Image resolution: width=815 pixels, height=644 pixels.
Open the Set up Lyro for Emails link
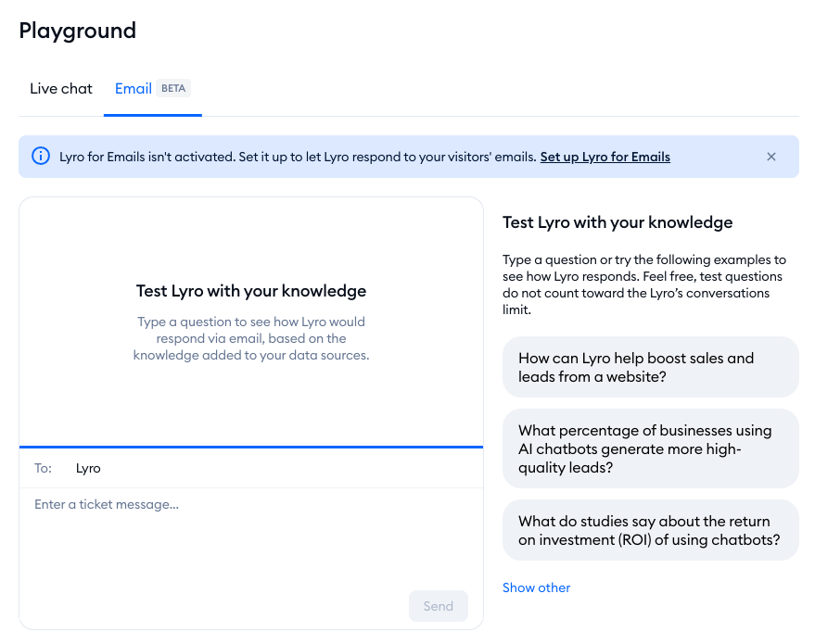click(605, 157)
